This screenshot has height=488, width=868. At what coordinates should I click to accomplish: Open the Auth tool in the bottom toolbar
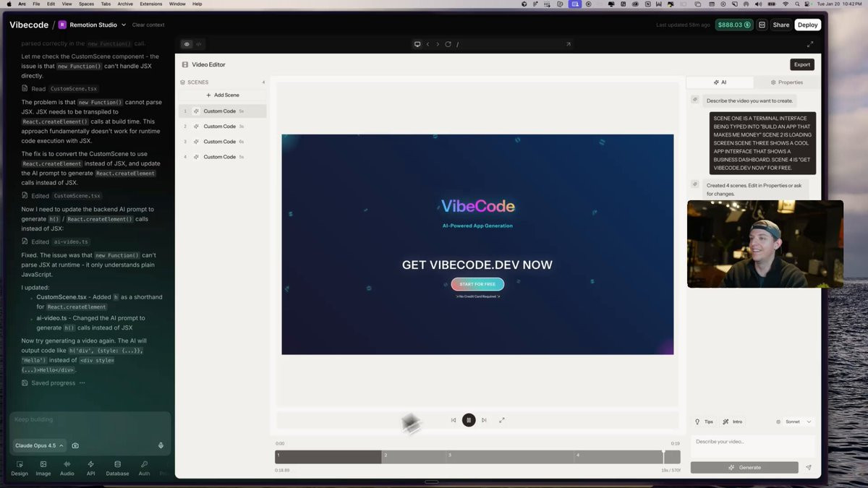(144, 468)
